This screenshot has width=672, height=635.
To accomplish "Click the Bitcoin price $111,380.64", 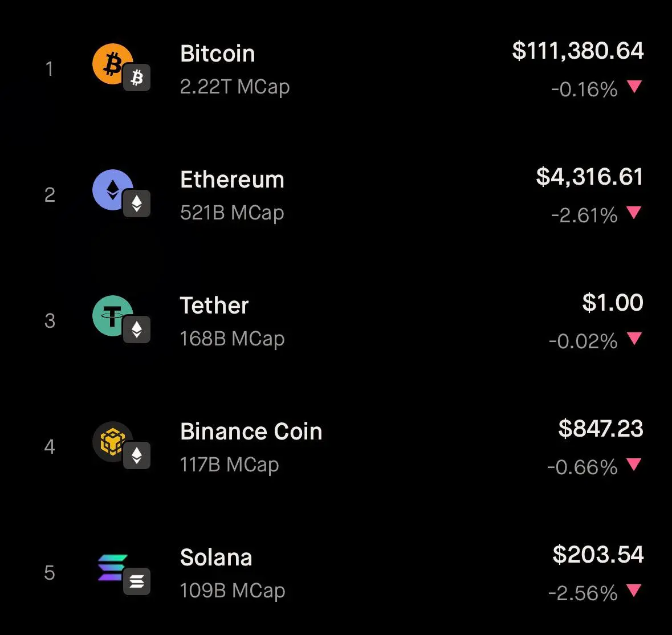I will tap(578, 51).
